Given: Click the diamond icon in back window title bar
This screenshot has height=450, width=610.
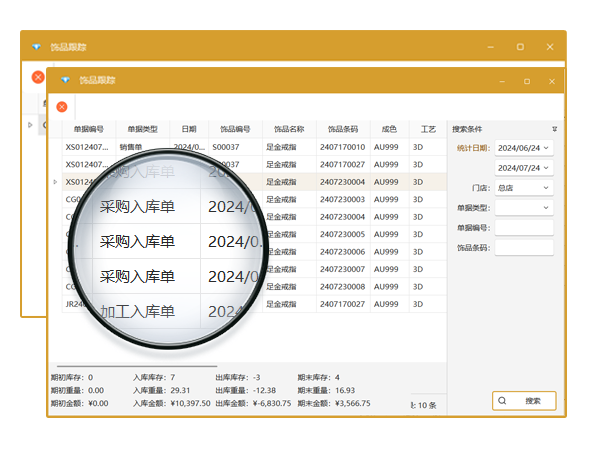Looking at the screenshot, I should tap(37, 47).
